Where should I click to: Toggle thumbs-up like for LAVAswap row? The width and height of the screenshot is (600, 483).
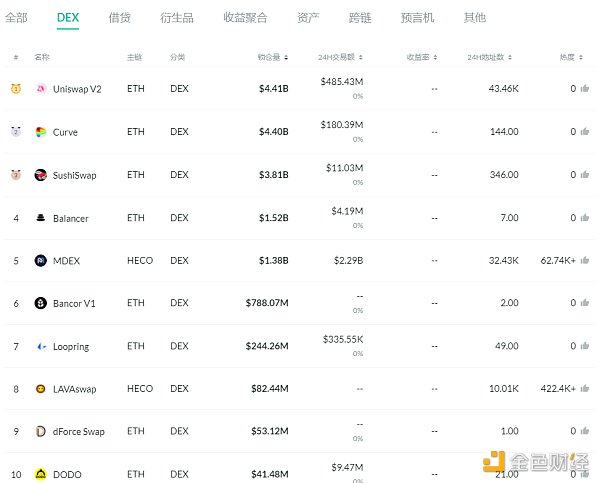[586, 389]
